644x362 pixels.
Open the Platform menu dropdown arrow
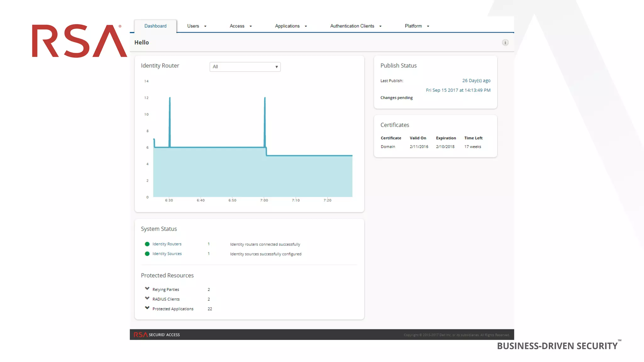pyautogui.click(x=428, y=26)
